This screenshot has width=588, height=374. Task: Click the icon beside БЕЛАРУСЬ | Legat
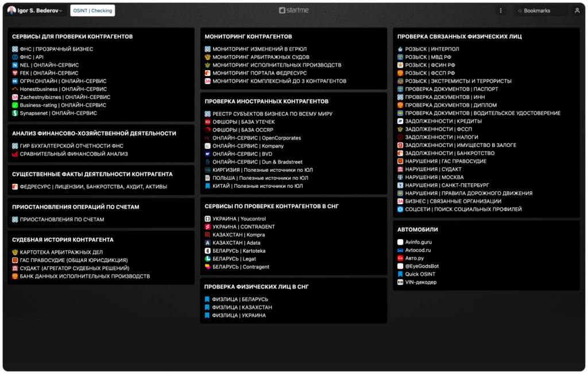[x=208, y=259]
